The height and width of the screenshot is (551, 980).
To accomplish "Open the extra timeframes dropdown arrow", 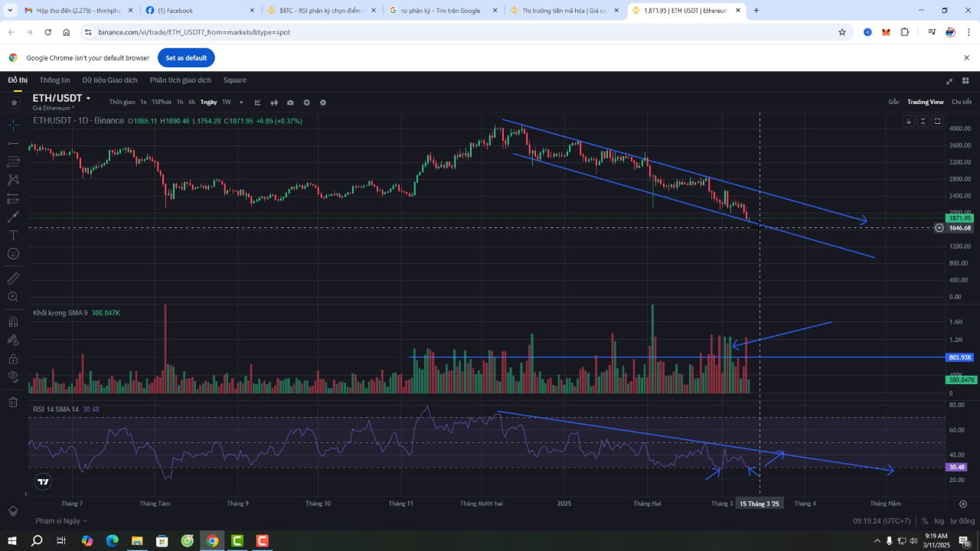I will (x=240, y=102).
